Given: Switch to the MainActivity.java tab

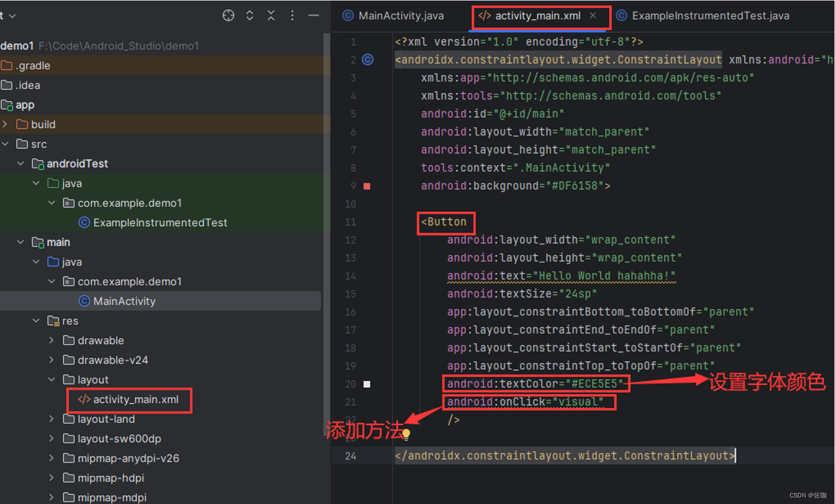Looking at the screenshot, I should (x=393, y=16).
